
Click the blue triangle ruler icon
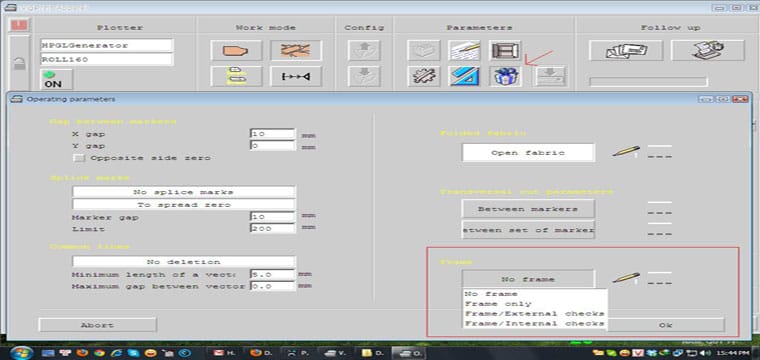pos(464,76)
